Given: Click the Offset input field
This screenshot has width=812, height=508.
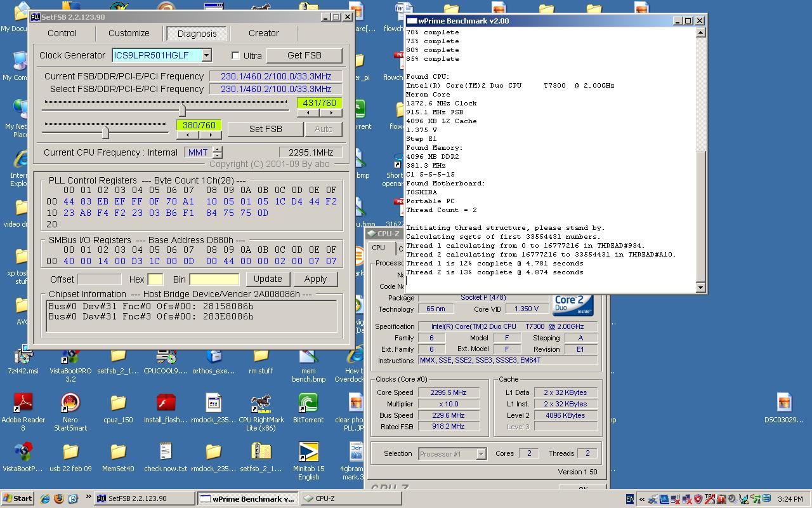Looking at the screenshot, I should pos(99,279).
